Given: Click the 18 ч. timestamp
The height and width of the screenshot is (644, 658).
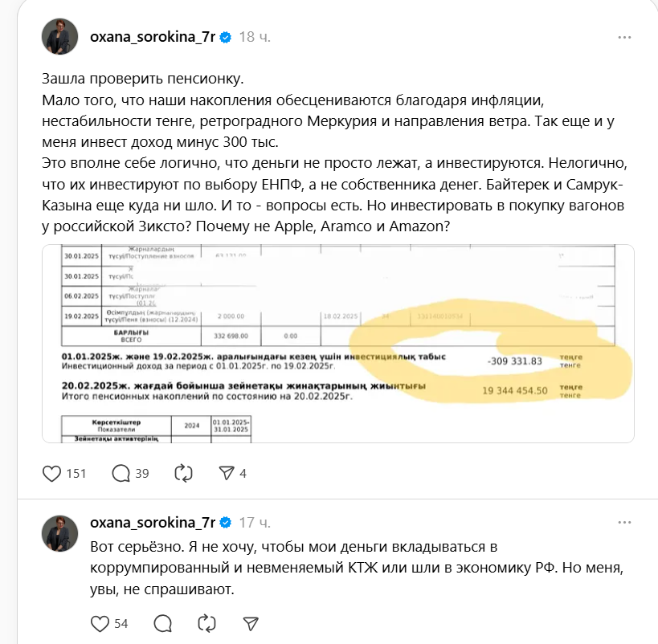Looking at the screenshot, I should tap(255, 38).
